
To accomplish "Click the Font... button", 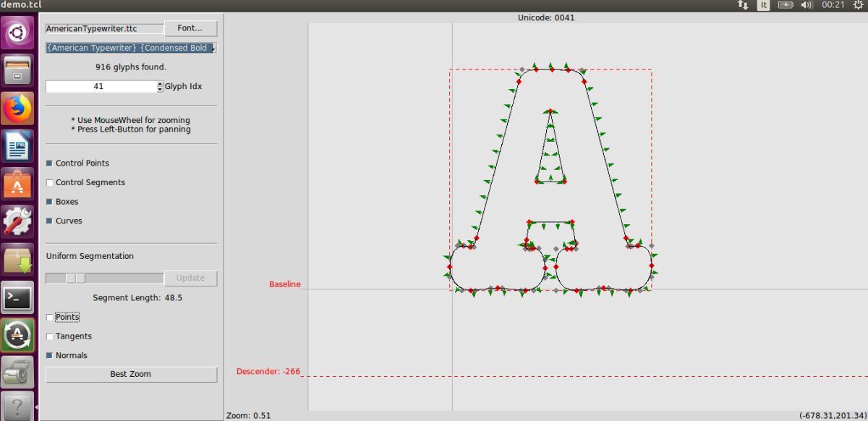I will coord(190,29).
